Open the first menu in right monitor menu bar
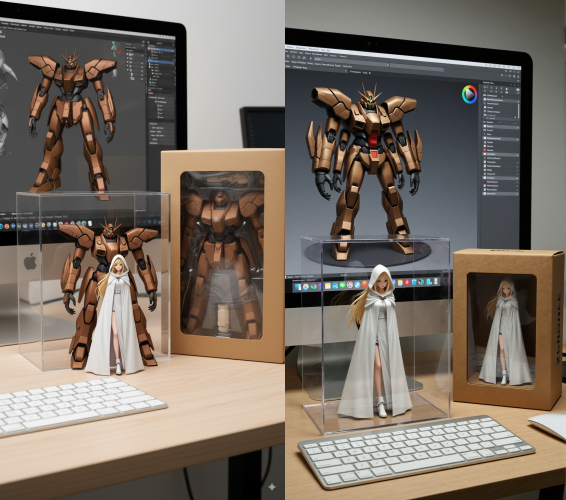566x500 pixels. (x=290, y=47)
